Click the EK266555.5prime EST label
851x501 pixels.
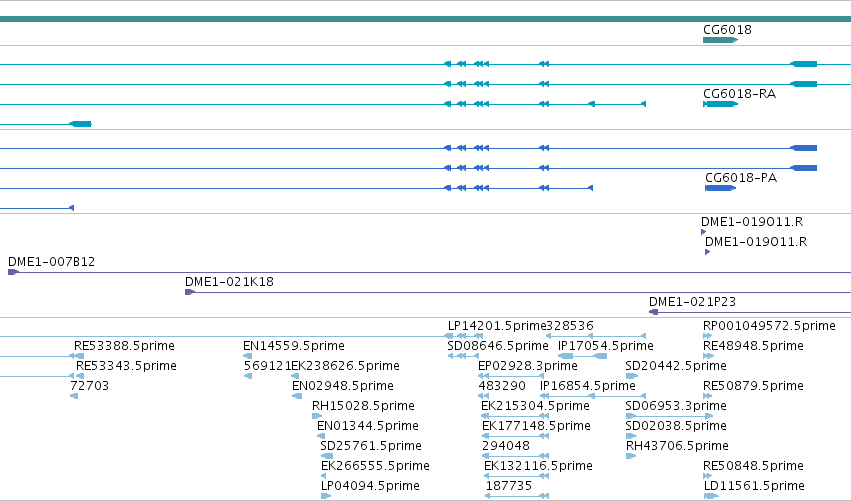pos(375,466)
